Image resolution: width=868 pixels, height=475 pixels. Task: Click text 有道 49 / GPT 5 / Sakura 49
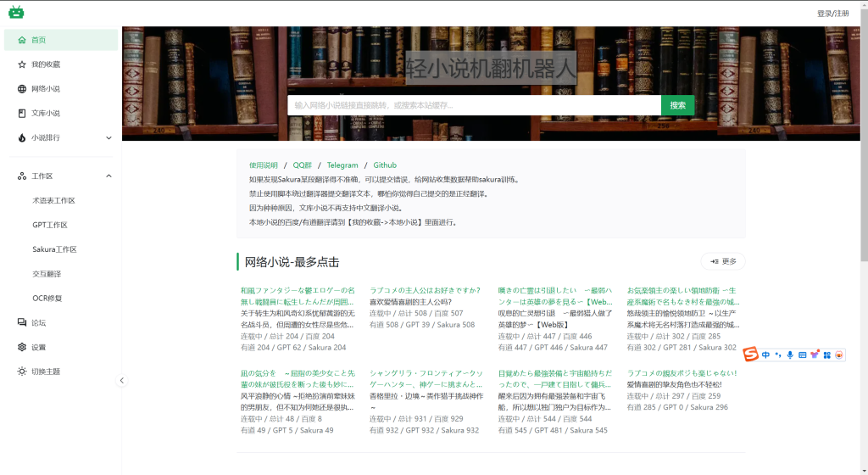[x=287, y=430]
